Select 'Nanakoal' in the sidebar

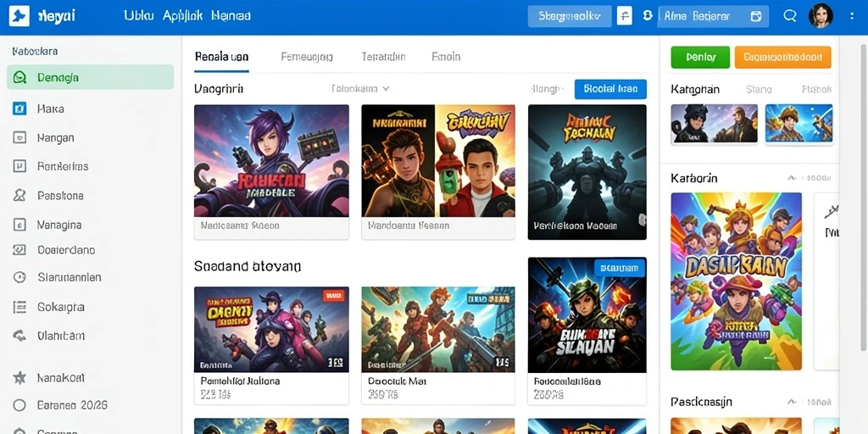61,378
